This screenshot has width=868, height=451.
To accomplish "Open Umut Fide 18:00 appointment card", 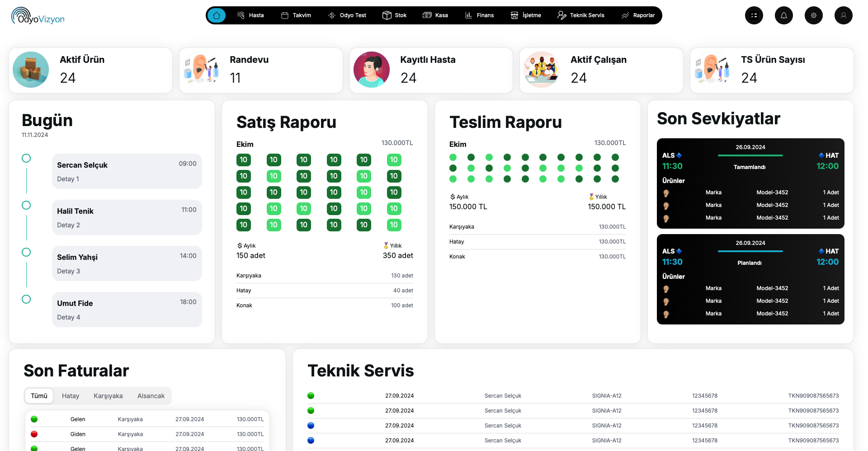I will point(127,310).
